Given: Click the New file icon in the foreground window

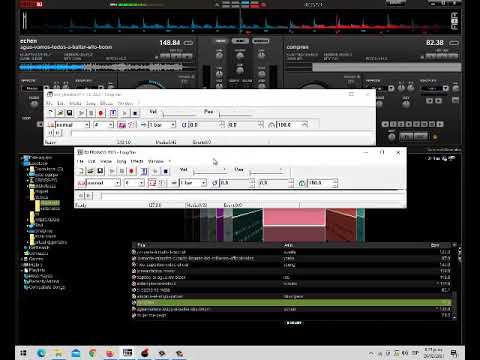Looking at the screenshot, I should pyautogui.click(x=81, y=171).
